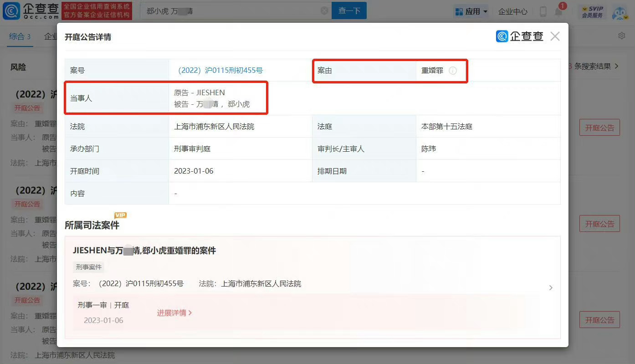Expand 条搜索结果 arrow on the right
The height and width of the screenshot is (364, 635).
point(616,67)
